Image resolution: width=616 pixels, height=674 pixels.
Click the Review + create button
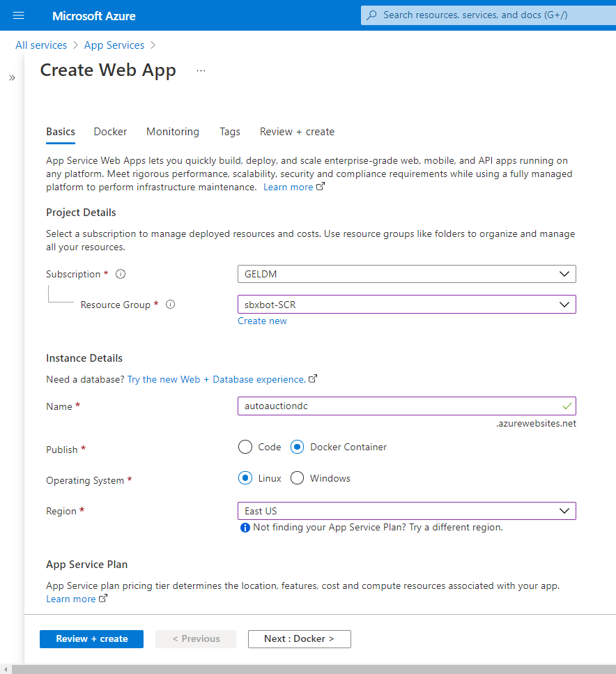pos(91,638)
